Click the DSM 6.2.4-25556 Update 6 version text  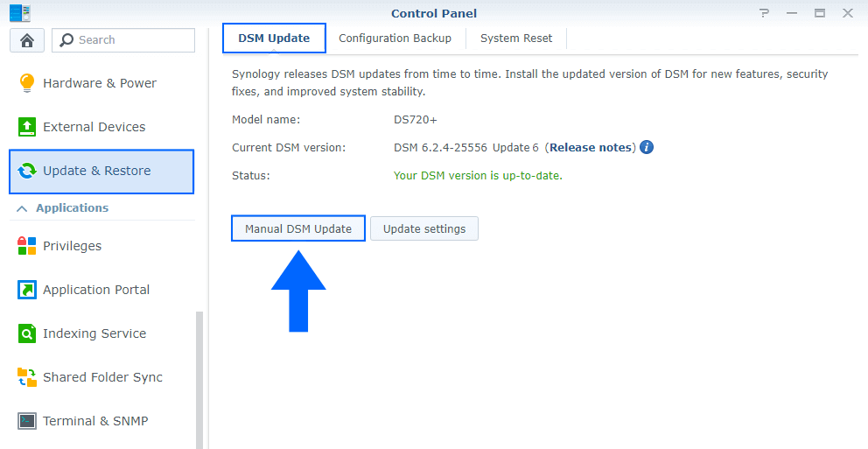pyautogui.click(x=466, y=147)
